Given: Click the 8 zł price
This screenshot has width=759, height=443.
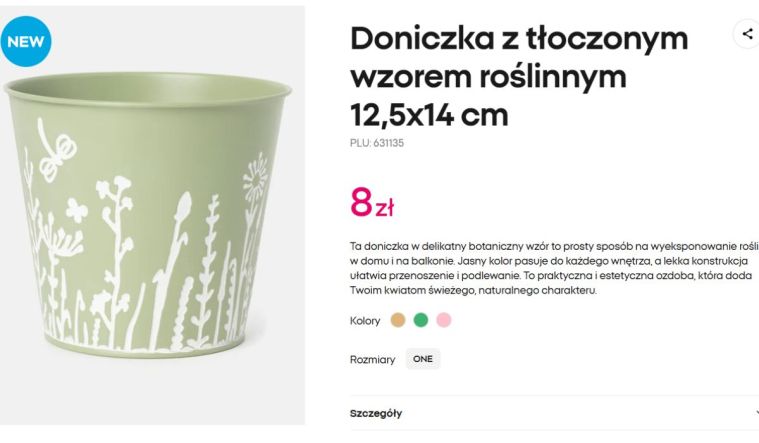Looking at the screenshot, I should coord(372,202).
